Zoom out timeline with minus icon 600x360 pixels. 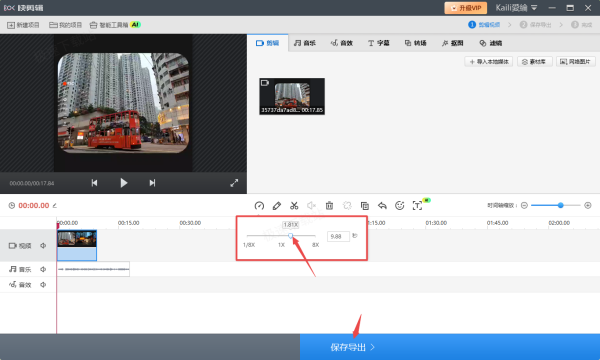point(524,205)
